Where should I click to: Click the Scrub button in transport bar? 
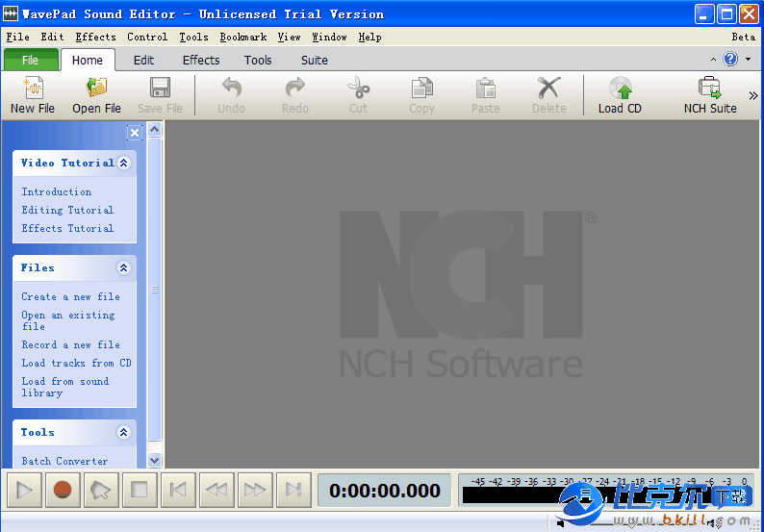pos(101,490)
